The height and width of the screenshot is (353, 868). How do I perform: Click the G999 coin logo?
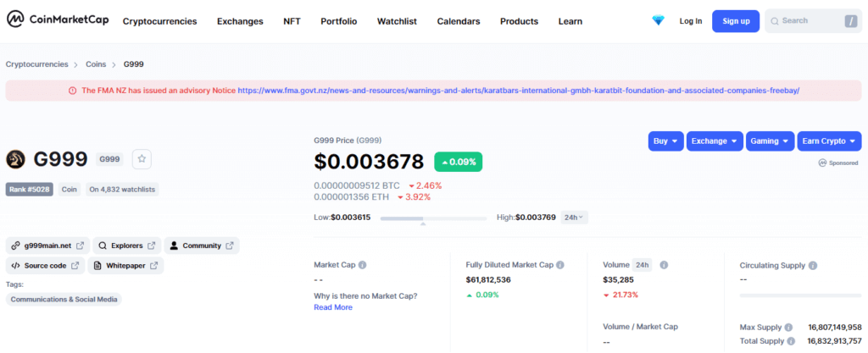click(15, 159)
